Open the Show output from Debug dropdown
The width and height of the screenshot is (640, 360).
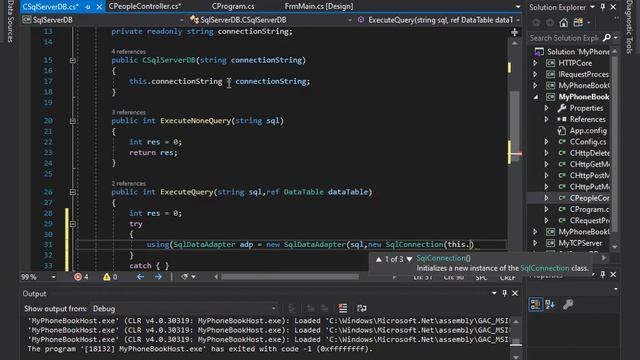(184, 309)
